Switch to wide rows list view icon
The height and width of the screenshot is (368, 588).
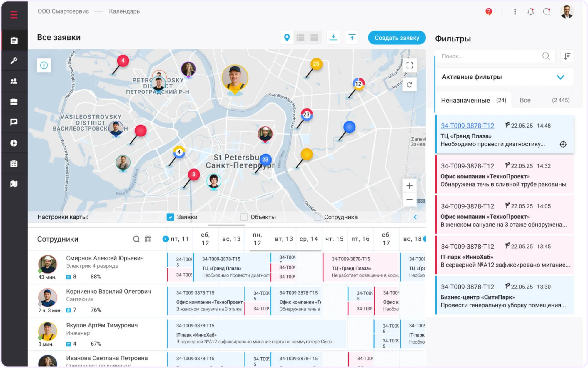314,38
